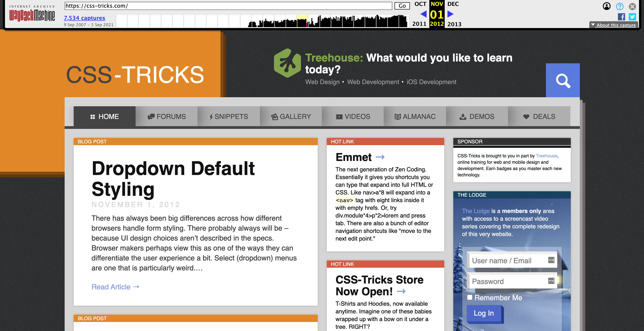Expand the DEC month in Wayback timeline

click(453, 4)
